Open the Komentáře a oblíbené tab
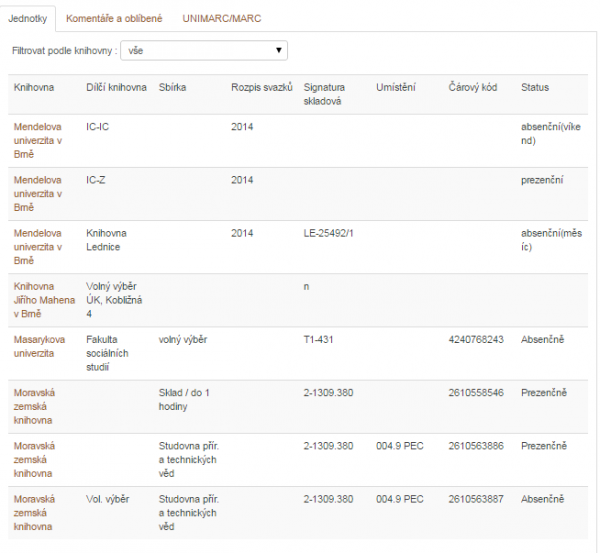 [114, 18]
